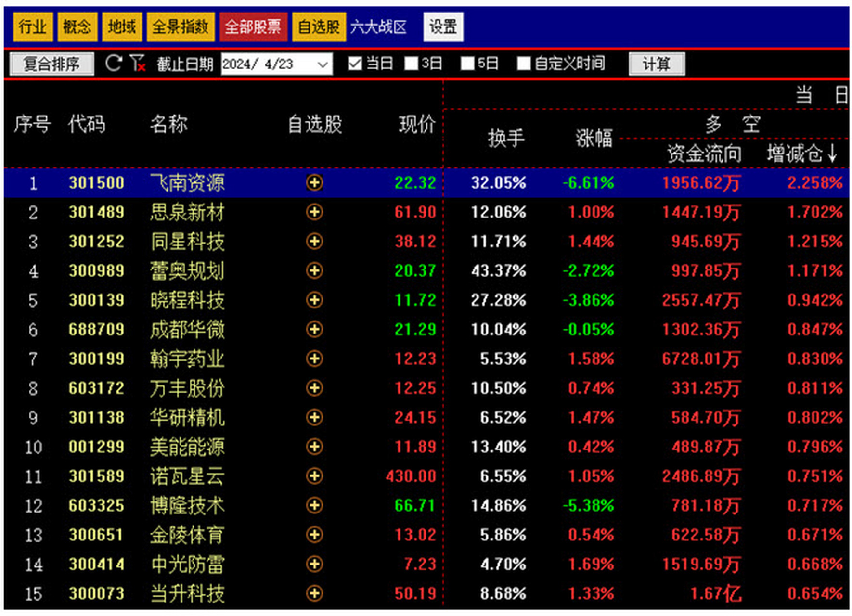Add 华研精机 to watchlist via plus icon
Image resolution: width=852 pixels, height=616 pixels.
pyautogui.click(x=314, y=417)
